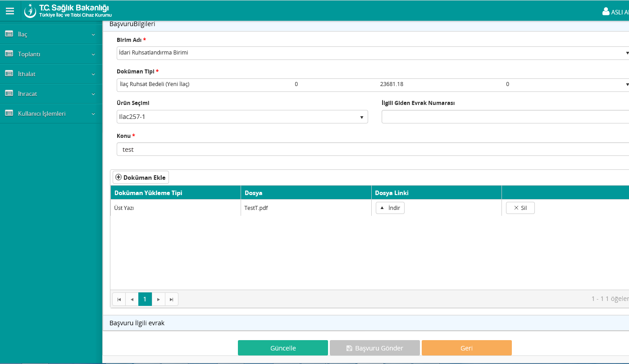The image size is (629, 364).
Task: Click the T.C. Sağlık Bakanlığı logo
Action: [x=68, y=11]
